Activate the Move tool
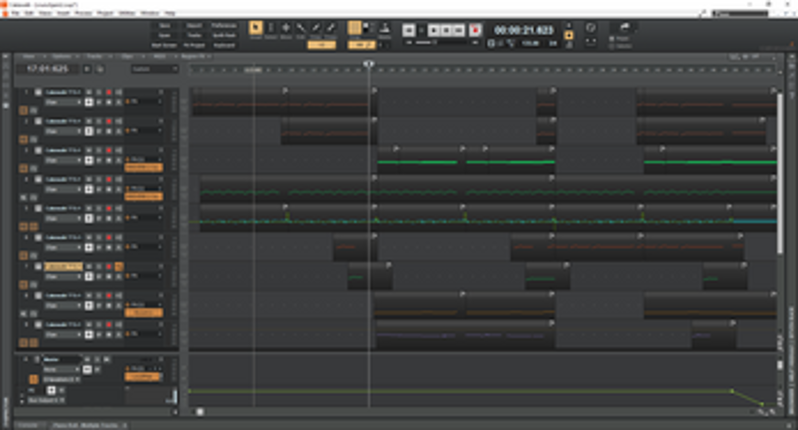The height and width of the screenshot is (430, 798). point(286,28)
